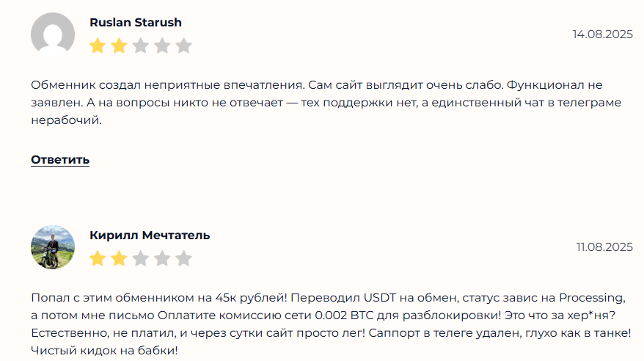Click the 14.08.2025 review date

click(x=602, y=34)
